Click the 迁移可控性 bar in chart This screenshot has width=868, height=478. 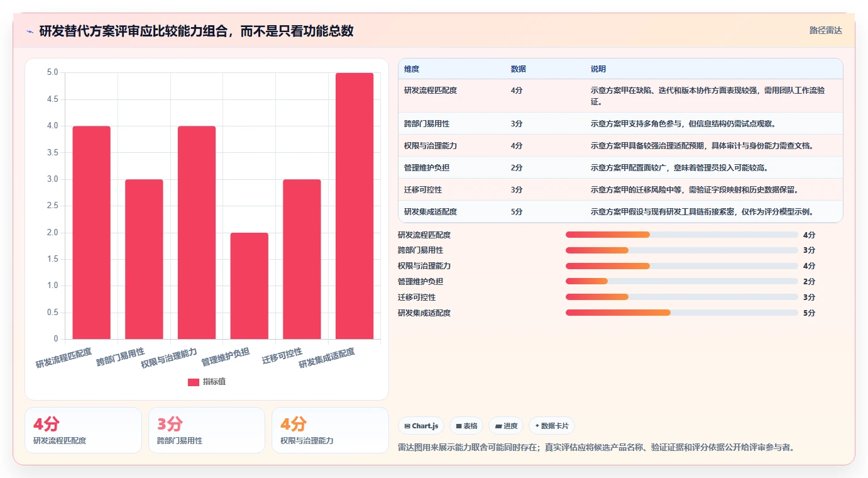point(302,259)
